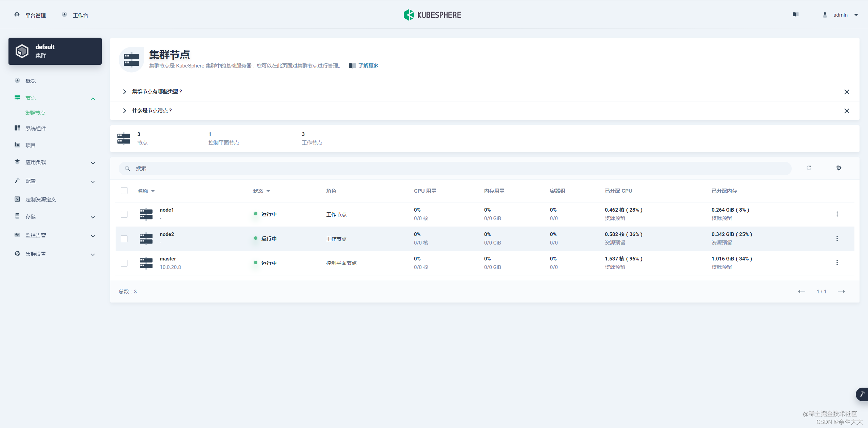The width and height of the screenshot is (868, 428).
Task: Tick the checkbox for node1 row
Action: click(124, 214)
